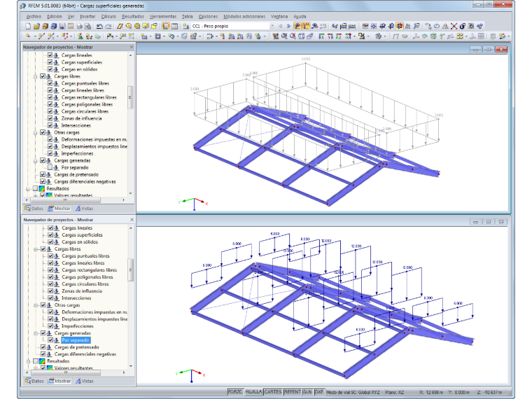Collapse Resultados node in upper navigator

point(28,189)
